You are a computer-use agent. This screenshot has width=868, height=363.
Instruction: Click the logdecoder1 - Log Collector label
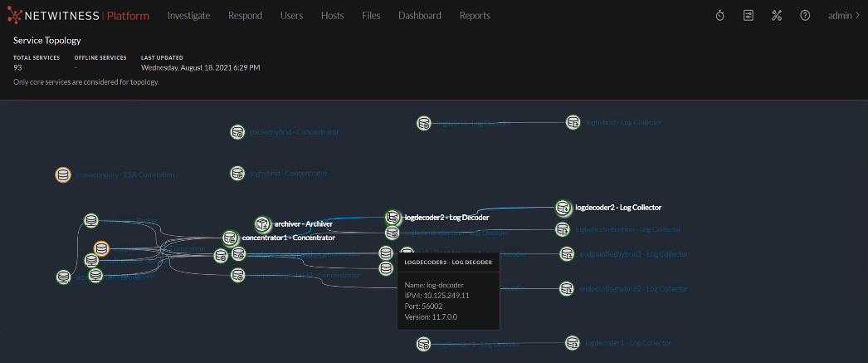pyautogui.click(x=627, y=343)
